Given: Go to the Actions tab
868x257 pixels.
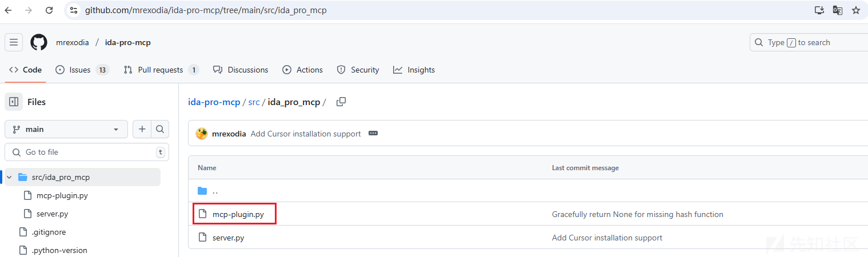Looking at the screenshot, I should click(x=302, y=70).
